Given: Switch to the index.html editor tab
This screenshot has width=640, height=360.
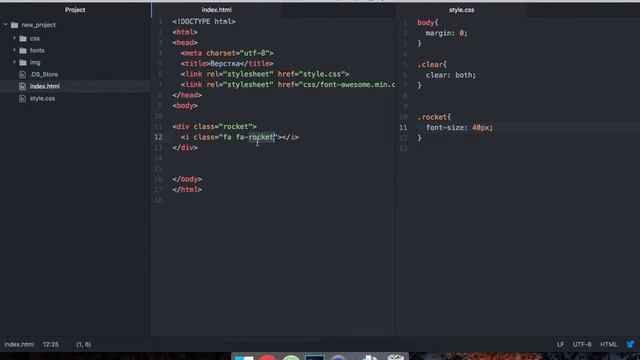Looking at the screenshot, I should click(216, 10).
